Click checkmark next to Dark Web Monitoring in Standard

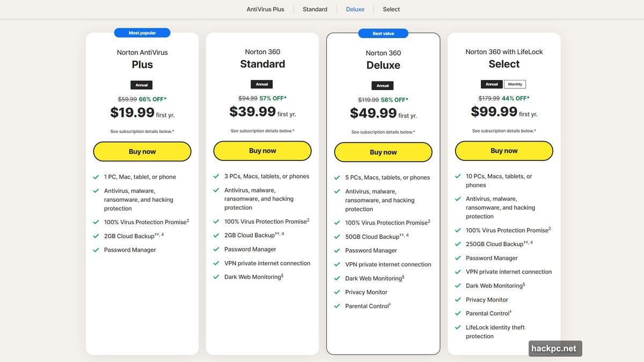point(216,276)
